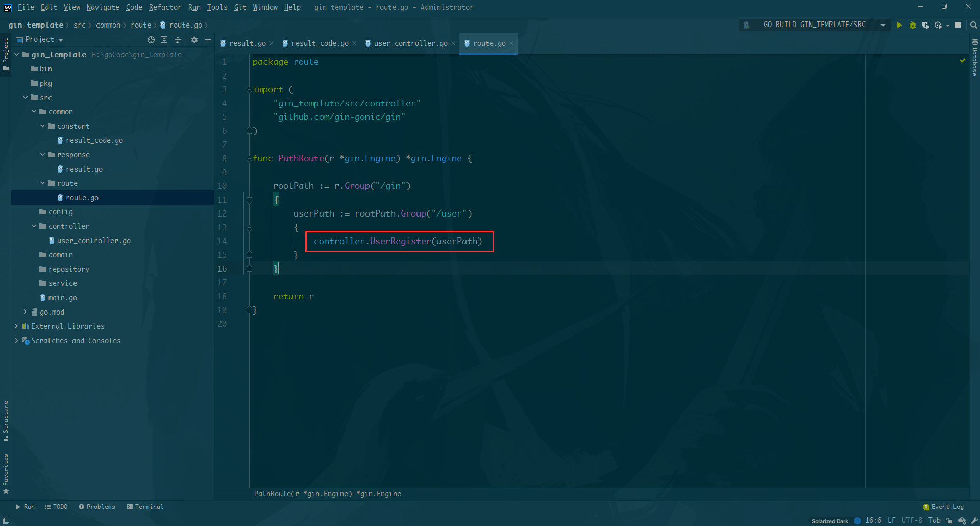Close the user_controller.go tab
980x526 pixels.
click(x=453, y=44)
